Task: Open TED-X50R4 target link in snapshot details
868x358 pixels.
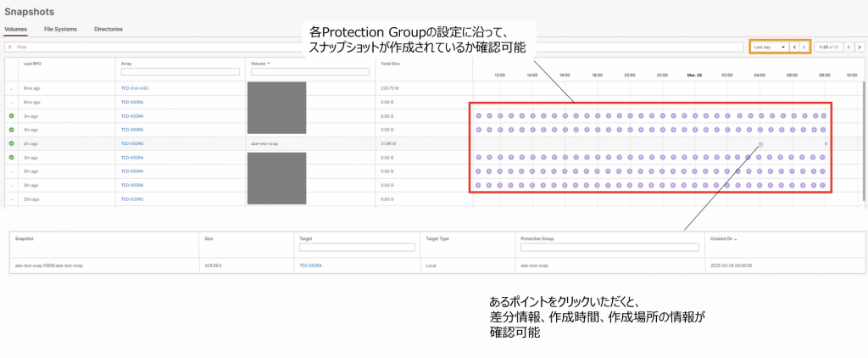Action: [310, 266]
